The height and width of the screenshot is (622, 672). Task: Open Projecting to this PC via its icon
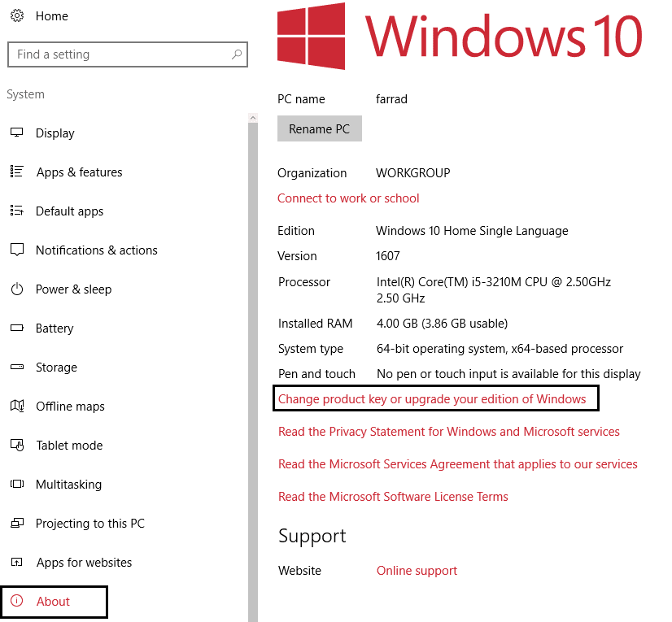click(x=17, y=523)
